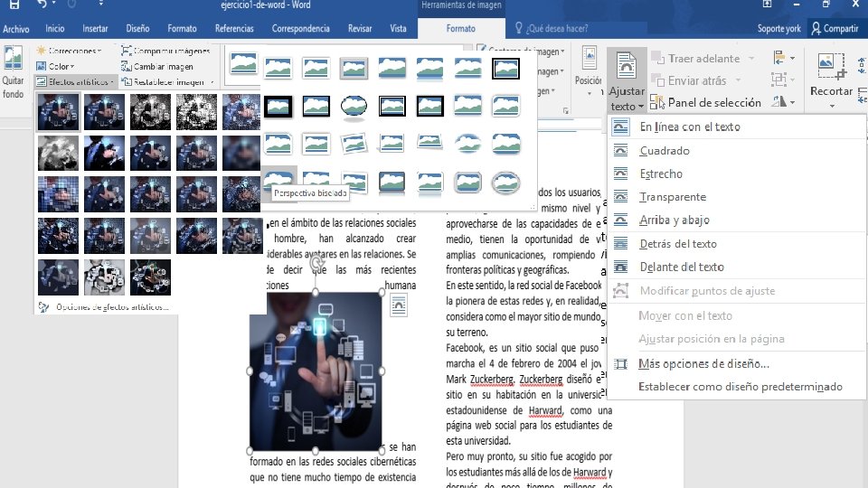Open Panel de selección
Image resolution: width=868 pixels, height=488 pixels.
(705, 102)
